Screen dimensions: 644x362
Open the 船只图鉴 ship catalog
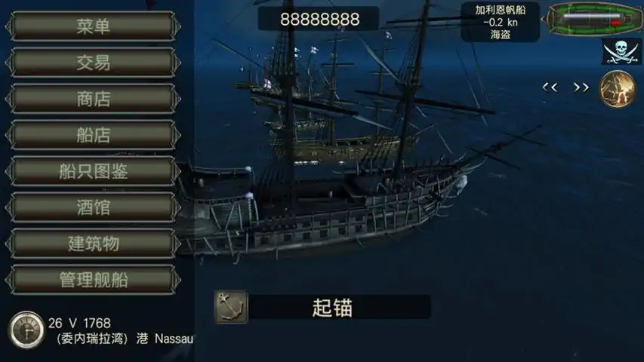pos(93,171)
